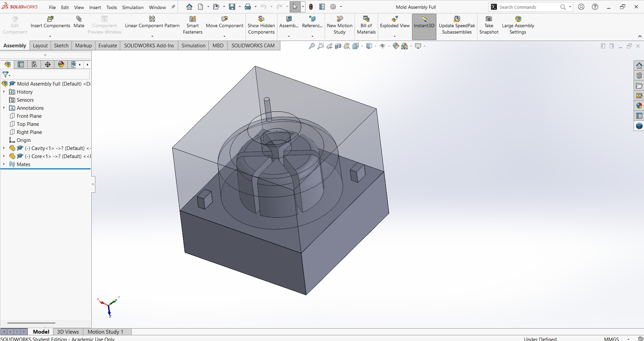
Task: Open FeatureManager Design Tree tab
Action: [7, 64]
